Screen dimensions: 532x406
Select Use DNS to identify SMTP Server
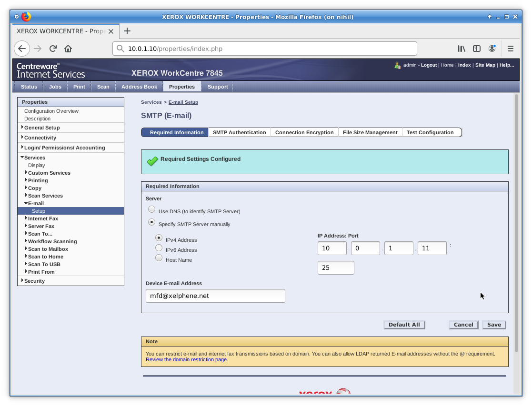[151, 209]
